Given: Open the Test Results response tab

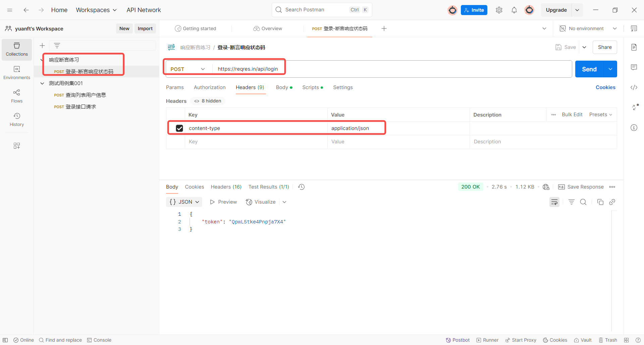Looking at the screenshot, I should tap(269, 187).
